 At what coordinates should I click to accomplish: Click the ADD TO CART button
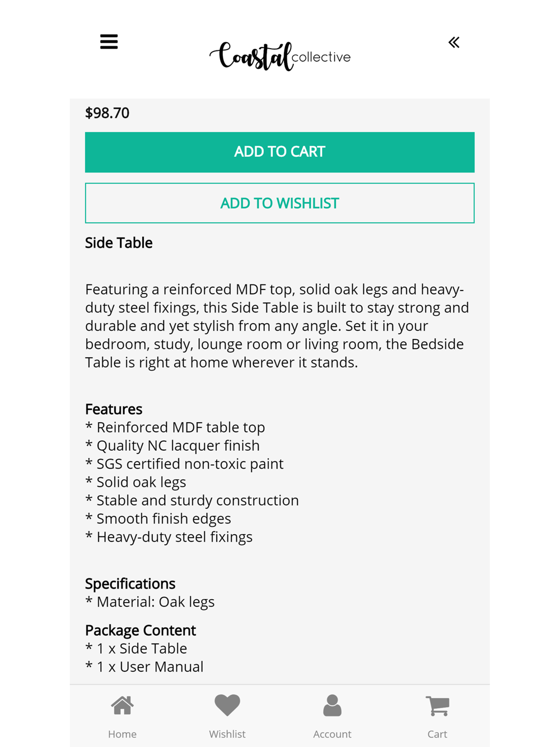click(x=280, y=152)
